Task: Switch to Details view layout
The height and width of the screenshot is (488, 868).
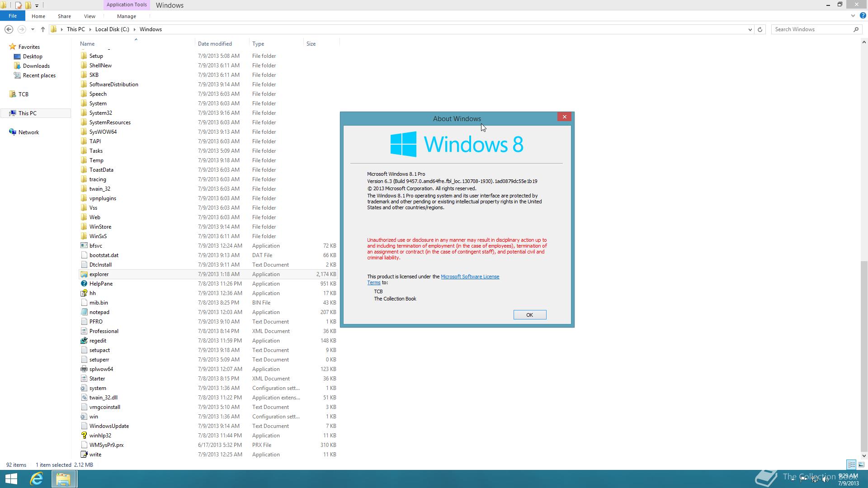Action: [x=851, y=465]
